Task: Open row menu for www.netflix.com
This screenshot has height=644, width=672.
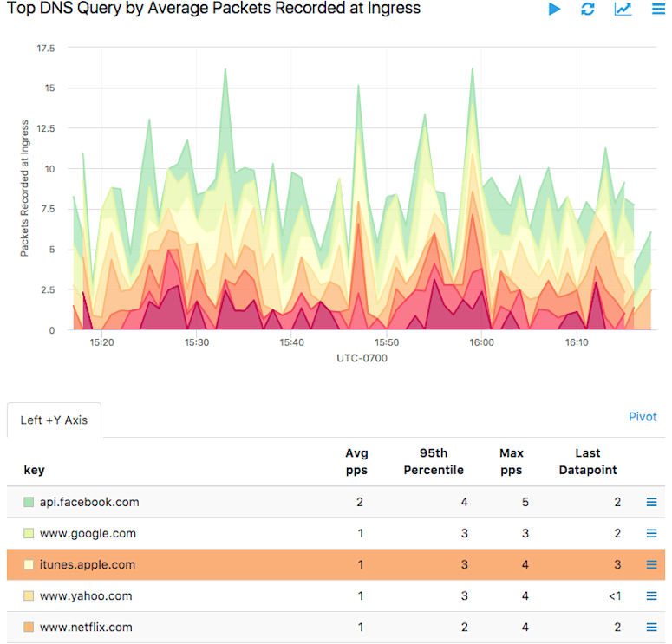Action: [651, 627]
